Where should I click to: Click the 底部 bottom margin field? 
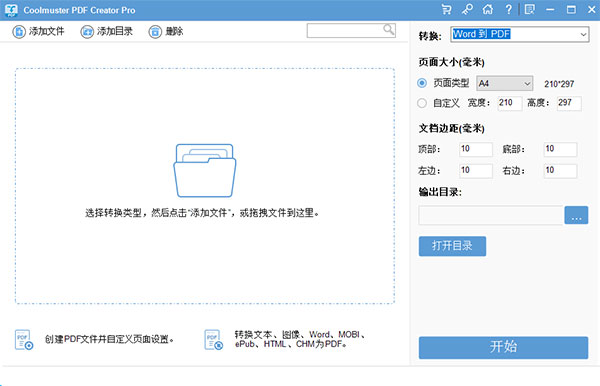560,149
